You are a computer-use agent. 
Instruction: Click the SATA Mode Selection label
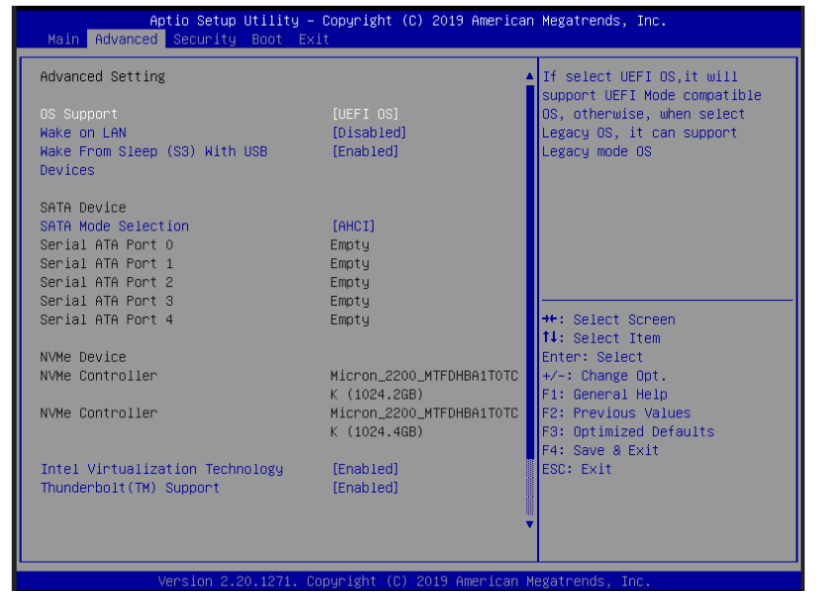coord(114,226)
